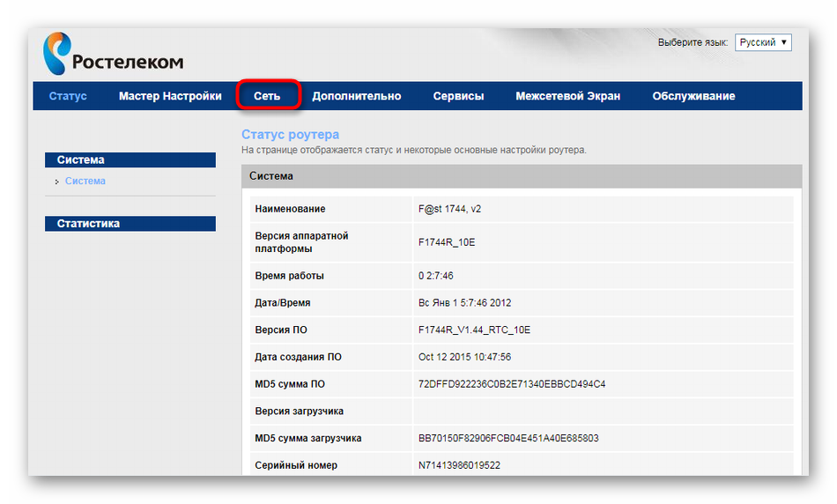Image resolution: width=837 pixels, height=504 pixels.
Task: Click the Ростелеком logo
Action: click(113, 54)
